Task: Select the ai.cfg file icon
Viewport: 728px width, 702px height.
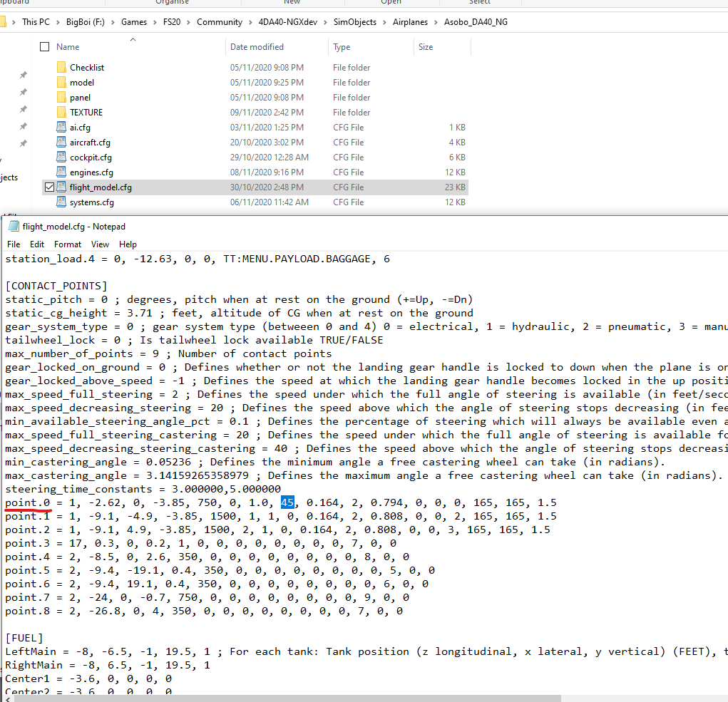Action: (x=61, y=127)
